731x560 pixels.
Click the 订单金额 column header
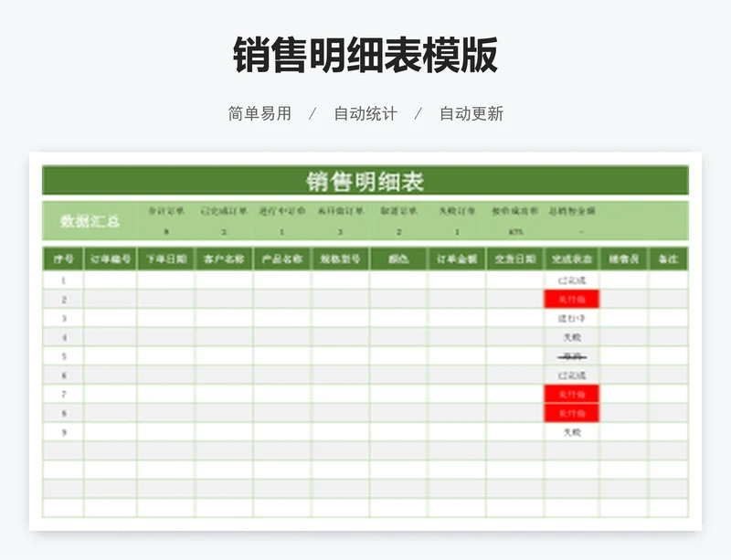tap(457, 259)
